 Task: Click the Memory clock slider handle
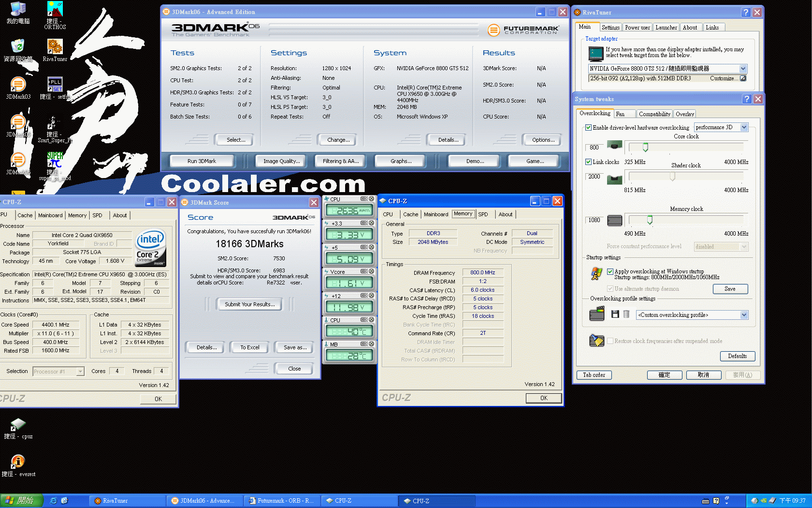650,220
